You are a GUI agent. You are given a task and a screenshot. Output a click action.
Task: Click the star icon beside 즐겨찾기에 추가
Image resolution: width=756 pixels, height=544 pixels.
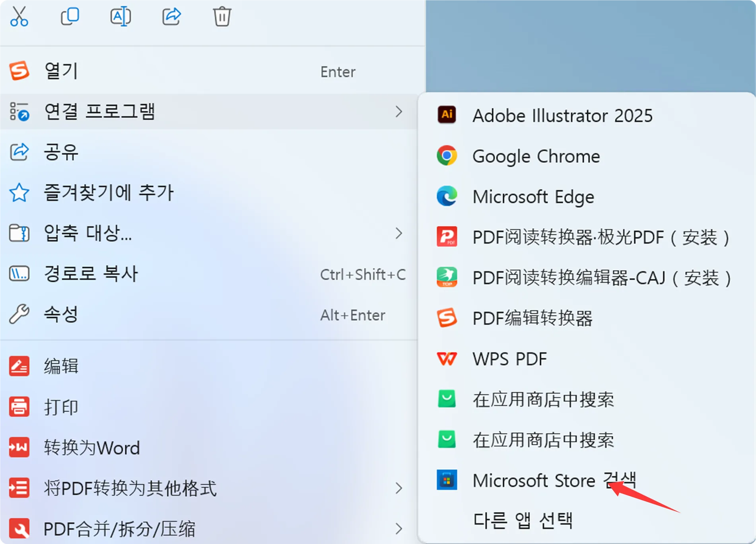pos(19,193)
